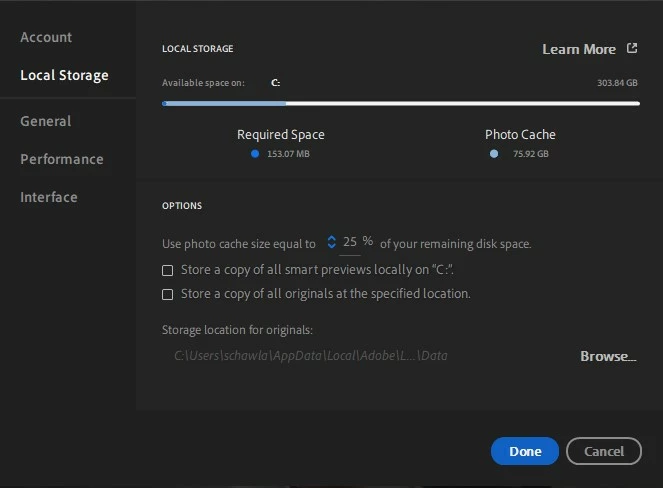Click the Photo Cache light blue dot
Image resolution: width=663 pixels, height=488 pixels.
(493, 154)
